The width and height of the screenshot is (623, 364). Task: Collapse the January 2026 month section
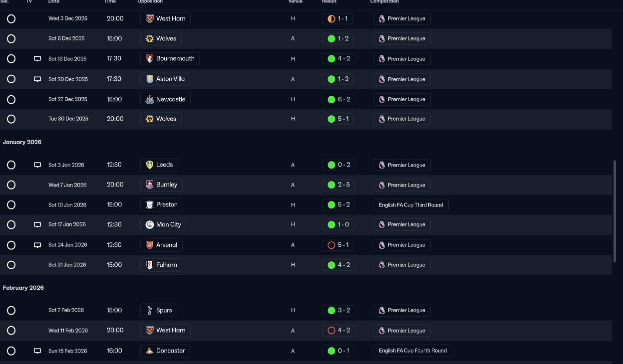[22, 142]
